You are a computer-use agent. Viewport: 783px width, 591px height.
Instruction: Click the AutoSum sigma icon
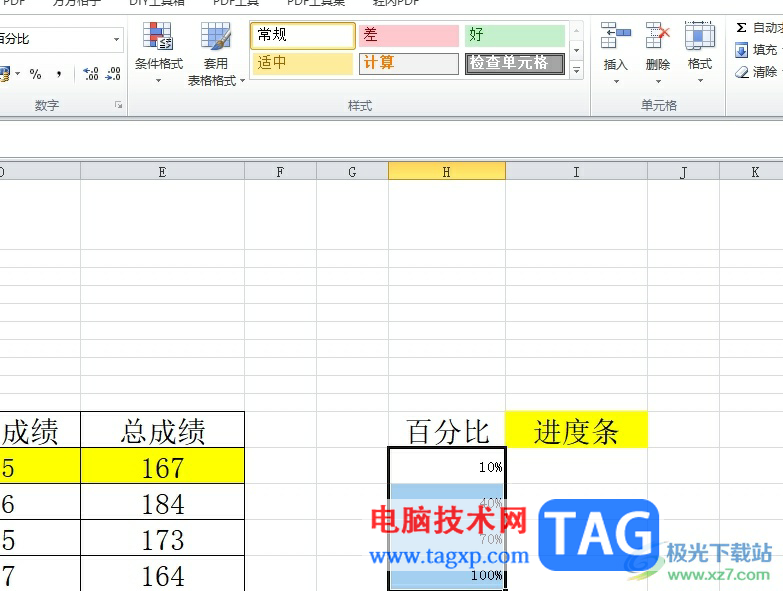[742, 27]
